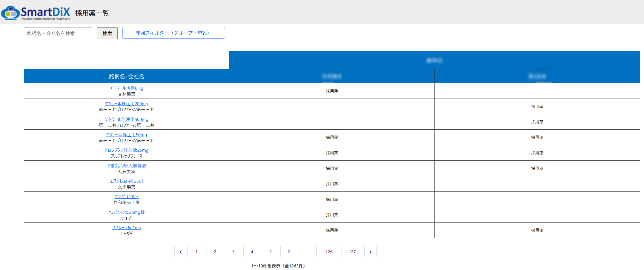Select page 1 in pagination
Screen dimensions: 644x270
point(196,252)
